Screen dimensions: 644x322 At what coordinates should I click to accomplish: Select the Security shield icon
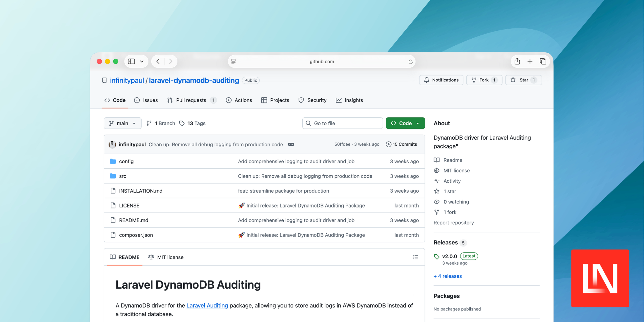pos(301,100)
